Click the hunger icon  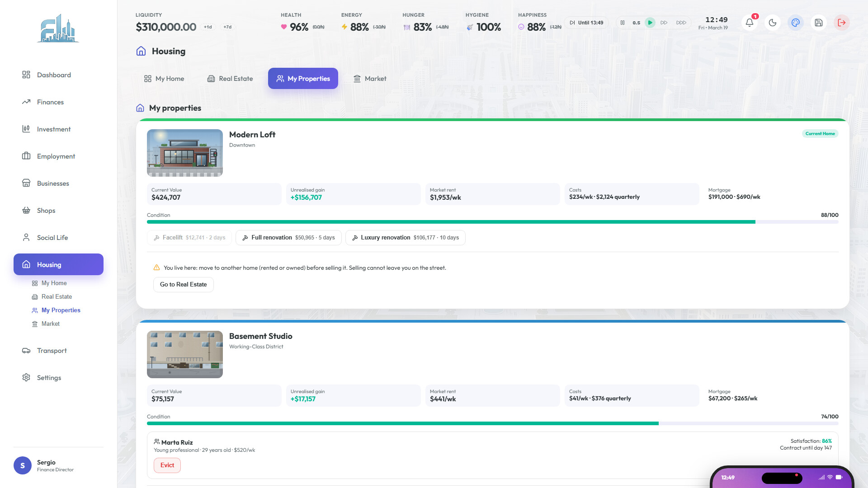tap(406, 27)
